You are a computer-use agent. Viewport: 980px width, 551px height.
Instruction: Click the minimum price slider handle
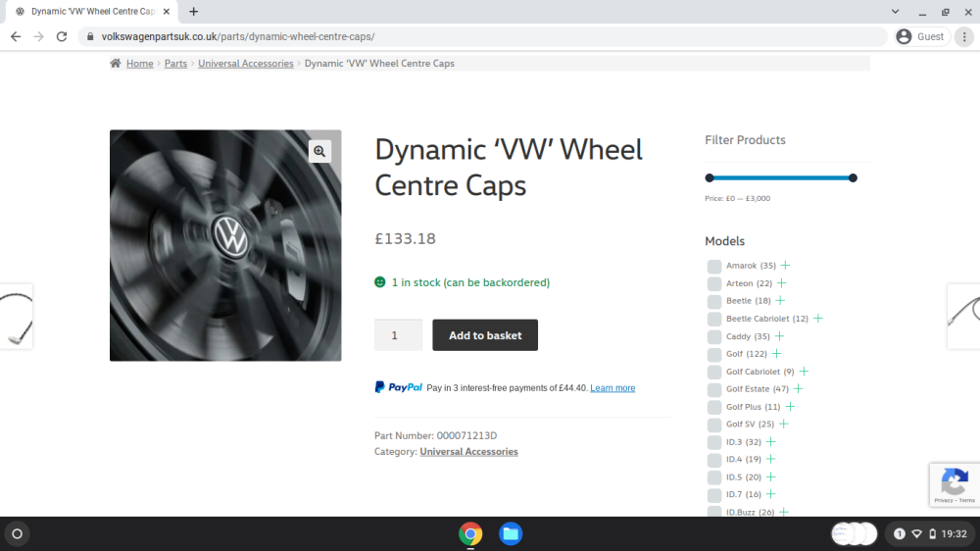click(x=710, y=178)
